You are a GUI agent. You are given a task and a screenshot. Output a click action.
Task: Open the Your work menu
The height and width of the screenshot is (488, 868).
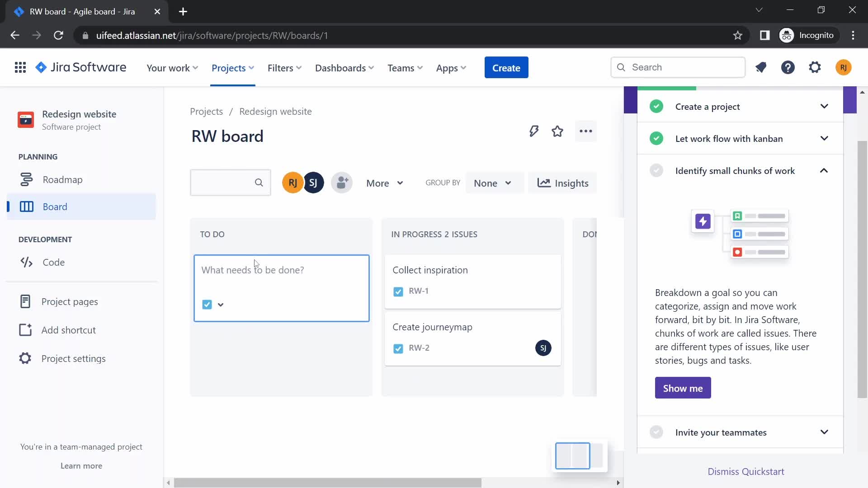171,67
